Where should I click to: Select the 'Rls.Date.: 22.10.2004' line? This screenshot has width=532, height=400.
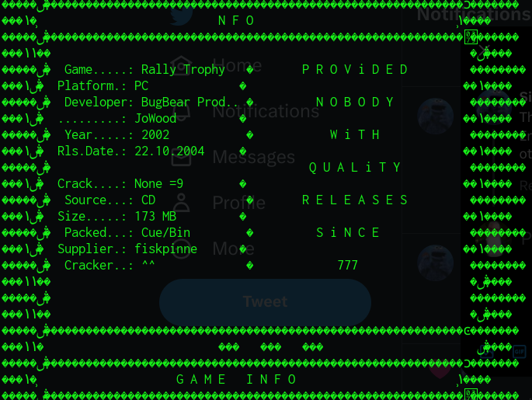pos(131,151)
